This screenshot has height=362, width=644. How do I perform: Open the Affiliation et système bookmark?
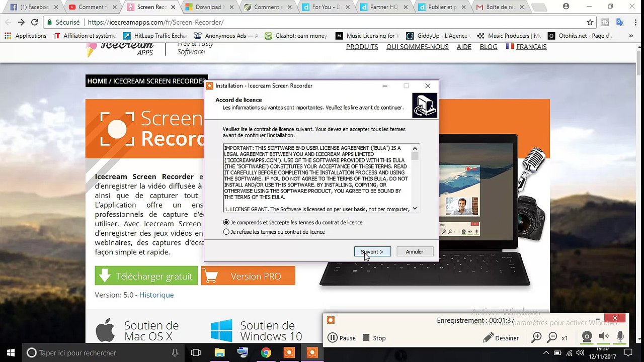pyautogui.click(x=85, y=36)
